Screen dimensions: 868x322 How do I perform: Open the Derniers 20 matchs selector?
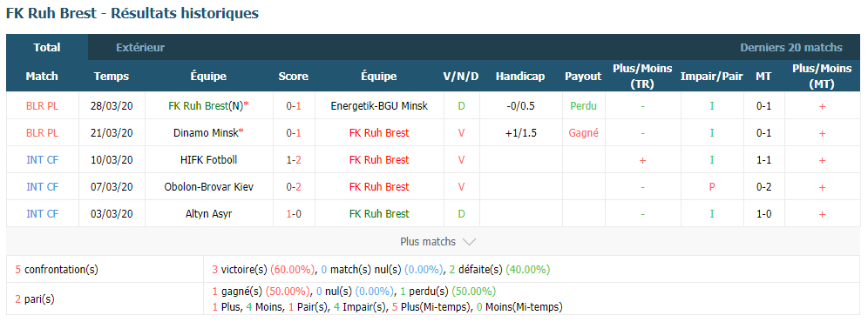[791, 48]
